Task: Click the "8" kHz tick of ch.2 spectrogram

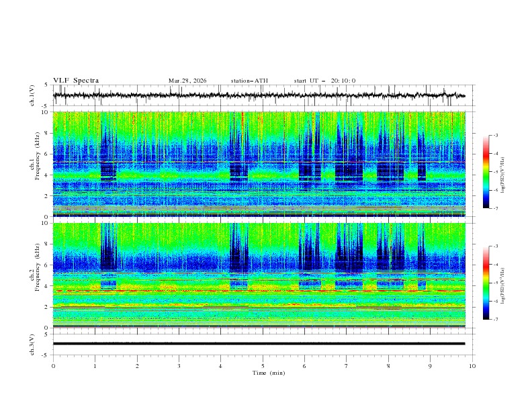Action: pos(46,244)
